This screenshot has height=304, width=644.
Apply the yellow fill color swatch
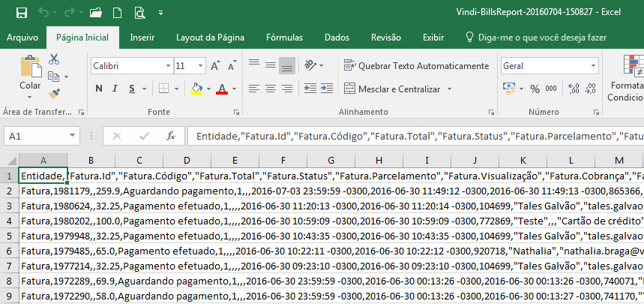(x=196, y=89)
